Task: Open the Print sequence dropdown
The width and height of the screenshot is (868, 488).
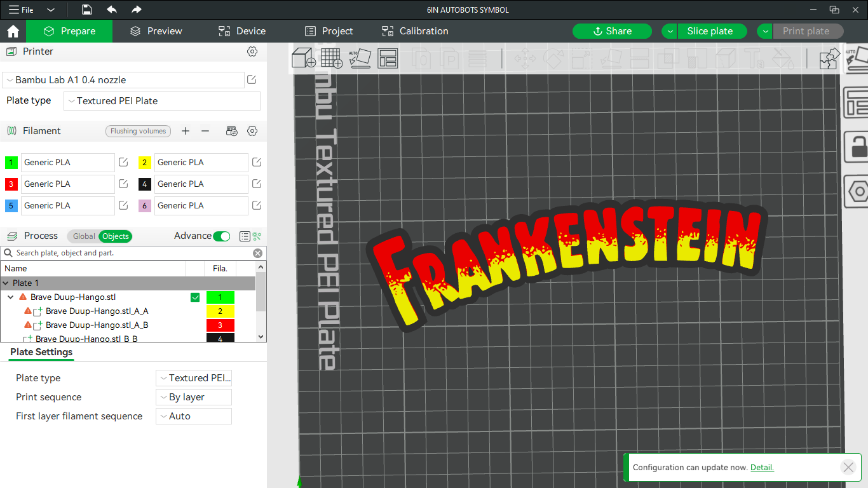Action: pyautogui.click(x=194, y=397)
